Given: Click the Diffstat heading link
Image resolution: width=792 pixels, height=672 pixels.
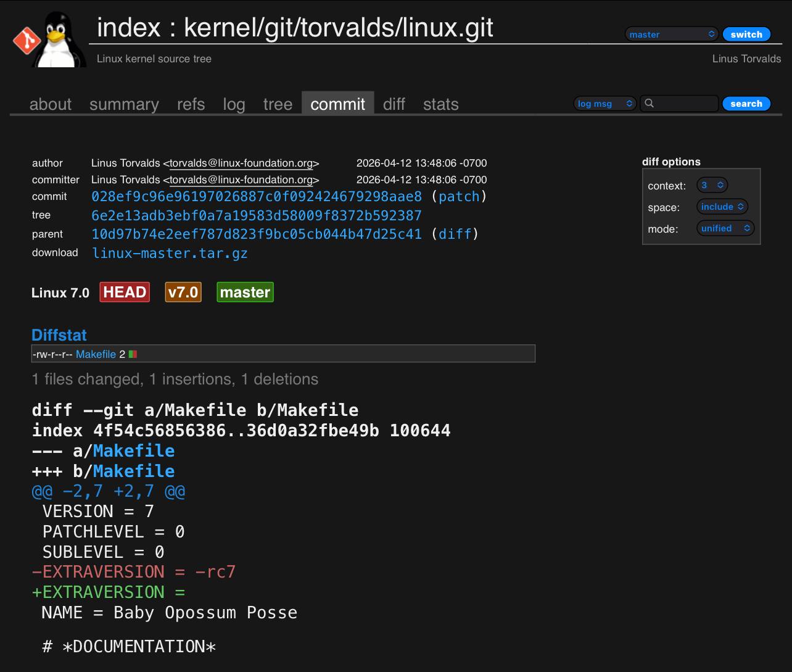Looking at the screenshot, I should (x=59, y=335).
